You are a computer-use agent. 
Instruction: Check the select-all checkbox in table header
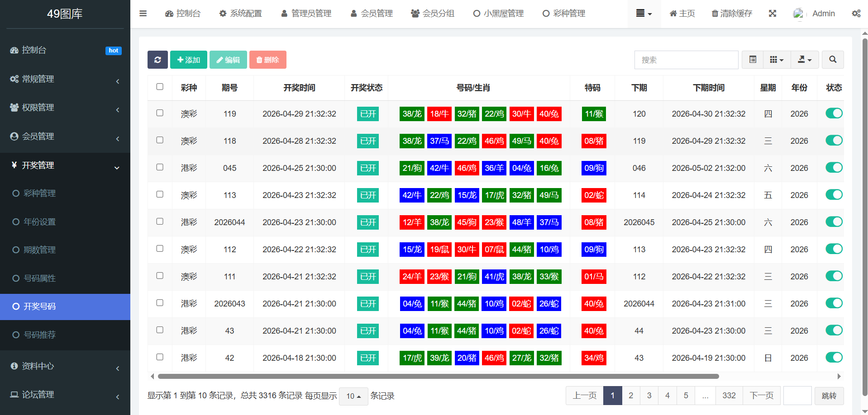(x=160, y=87)
